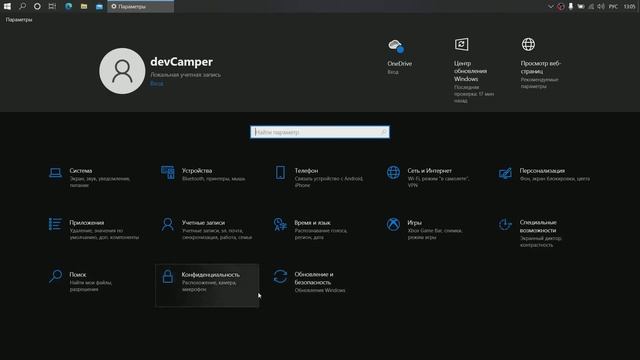Open Mail app in taskbar

[99, 6]
